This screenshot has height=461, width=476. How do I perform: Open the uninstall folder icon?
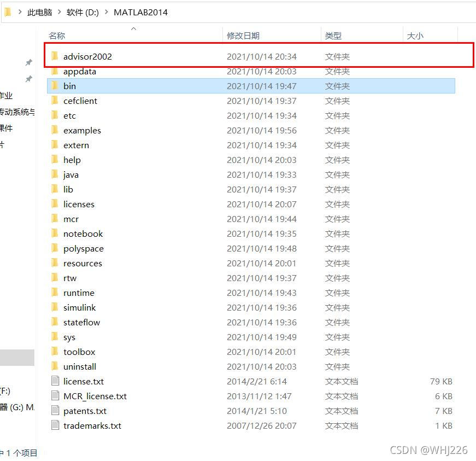55,366
